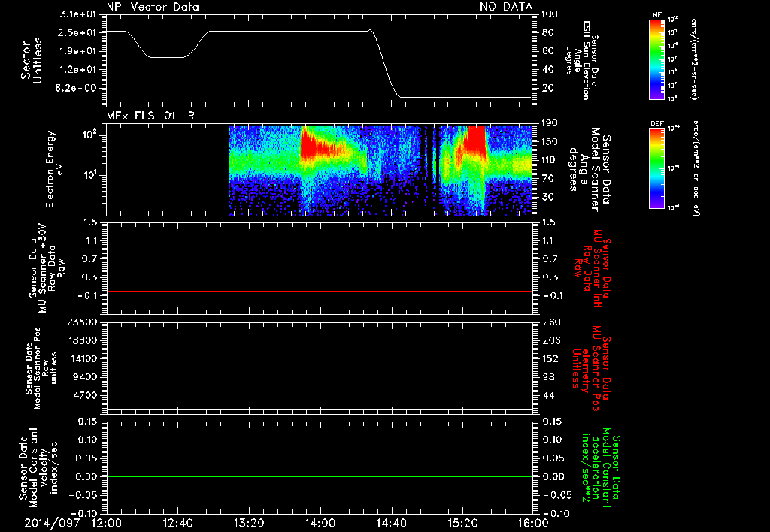770x532 pixels.
Task: Click the "12:00" time axis label
Action: point(107,523)
